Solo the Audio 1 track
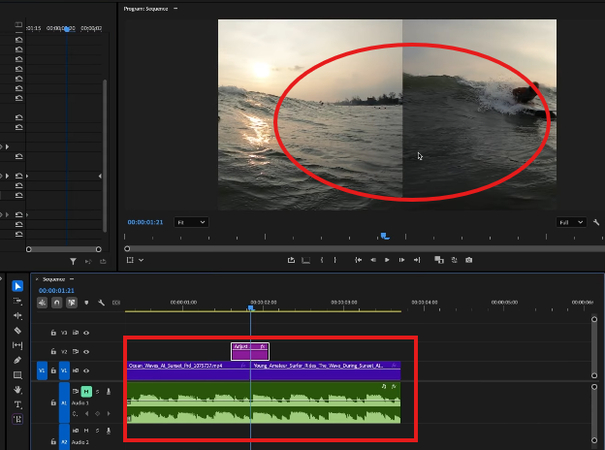The height and width of the screenshot is (450, 605). (97, 392)
